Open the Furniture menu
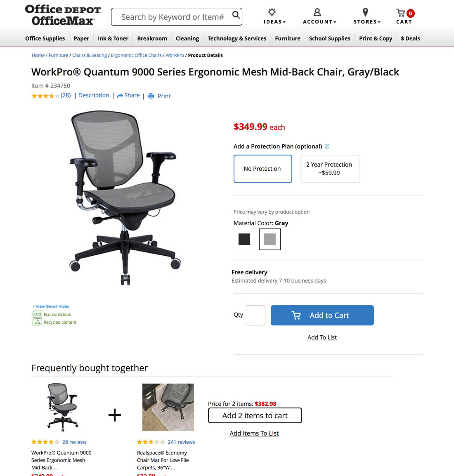The width and height of the screenshot is (454, 476). [288, 38]
